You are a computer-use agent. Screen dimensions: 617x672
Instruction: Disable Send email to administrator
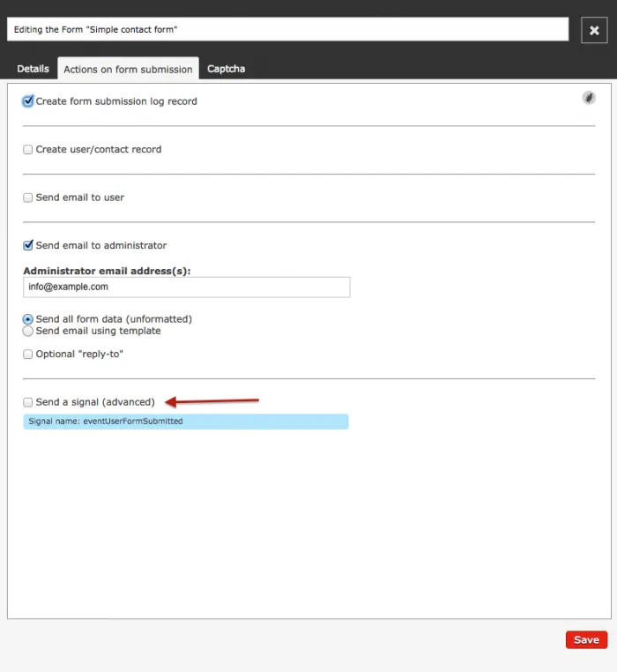[28, 245]
